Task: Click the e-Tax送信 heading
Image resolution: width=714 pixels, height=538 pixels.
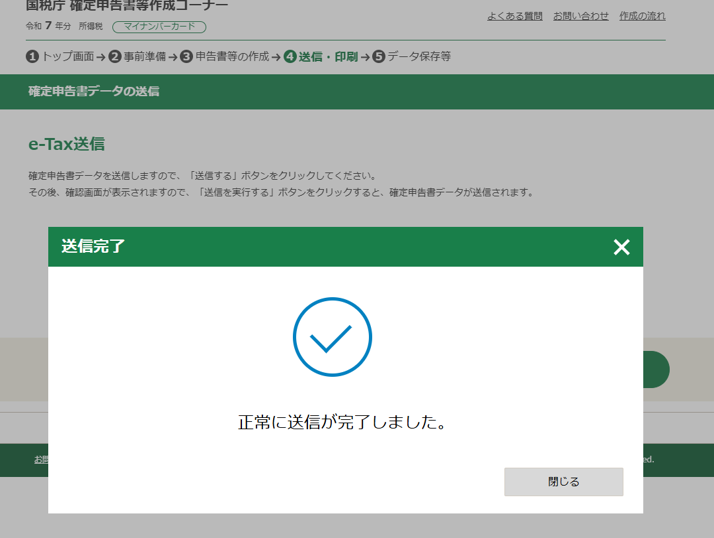Action: point(66,144)
